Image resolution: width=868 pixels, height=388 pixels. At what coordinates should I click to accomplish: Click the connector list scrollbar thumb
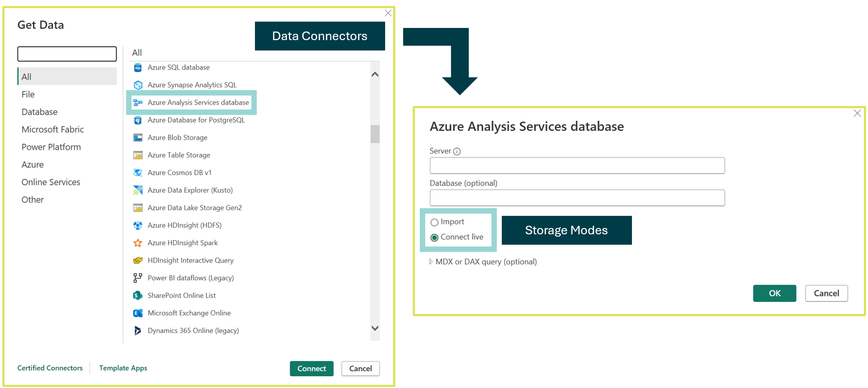[x=375, y=134]
